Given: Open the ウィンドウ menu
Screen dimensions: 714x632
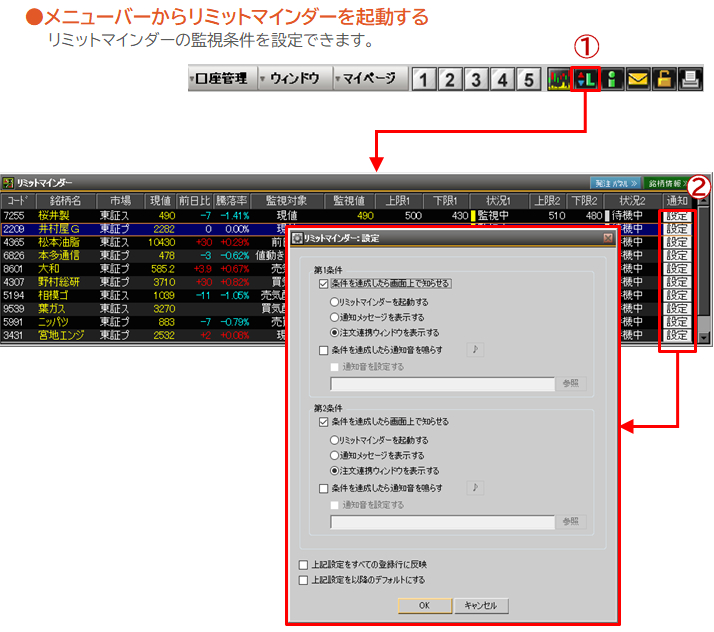Looking at the screenshot, I should pyautogui.click(x=295, y=78).
